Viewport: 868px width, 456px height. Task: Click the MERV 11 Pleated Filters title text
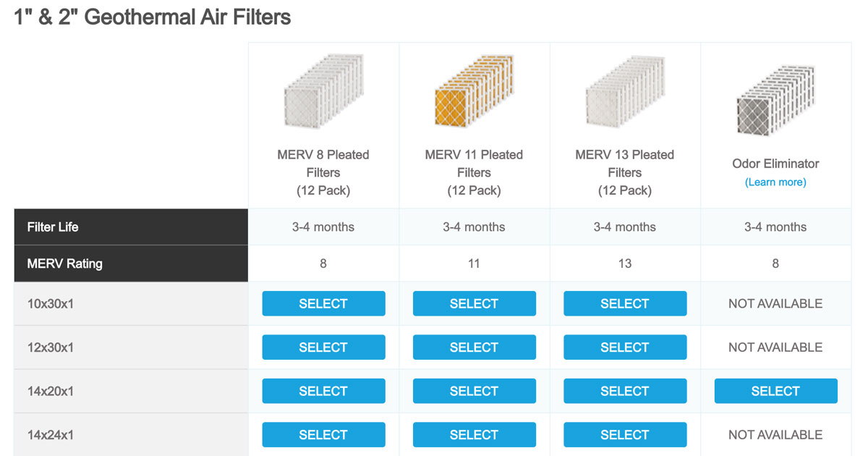474,164
